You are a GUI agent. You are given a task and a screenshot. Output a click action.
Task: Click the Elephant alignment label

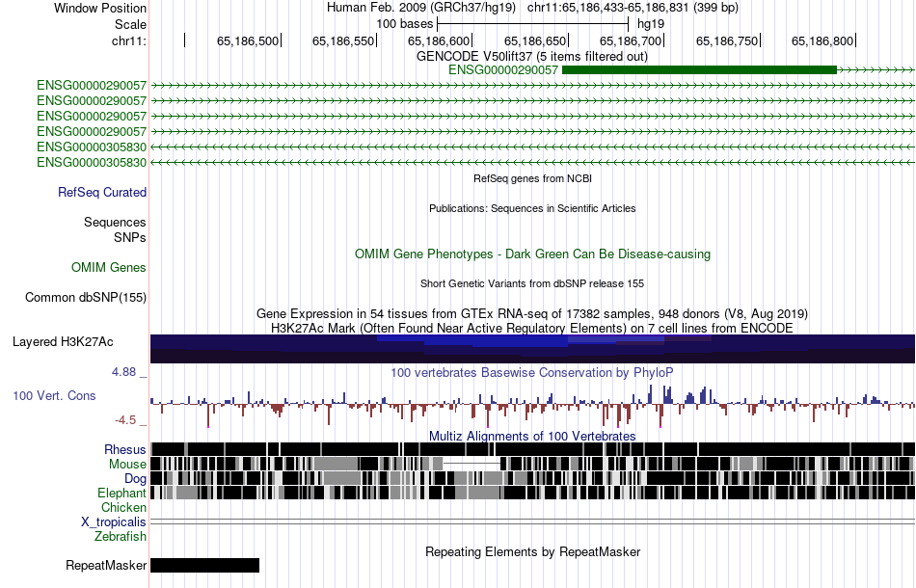121,494
